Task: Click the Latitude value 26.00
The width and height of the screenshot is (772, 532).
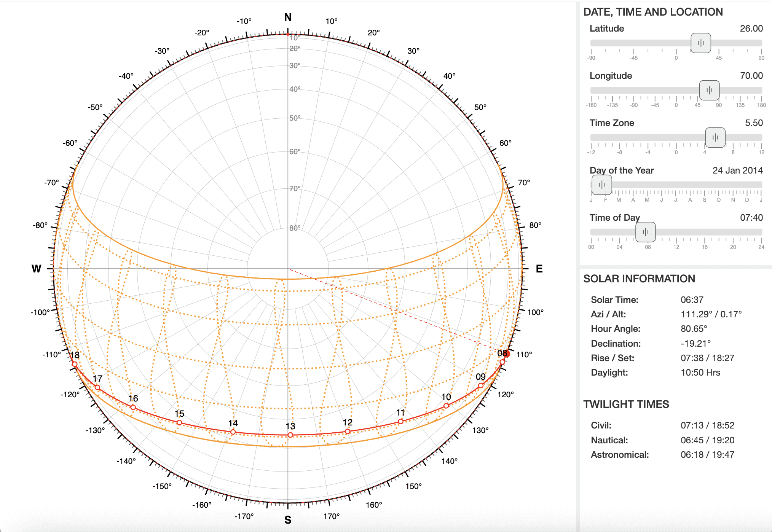Action: click(751, 29)
